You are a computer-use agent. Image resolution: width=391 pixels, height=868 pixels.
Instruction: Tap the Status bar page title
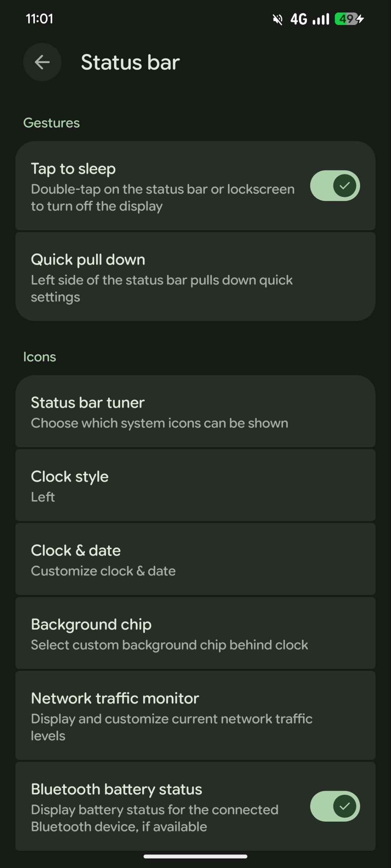click(x=130, y=62)
